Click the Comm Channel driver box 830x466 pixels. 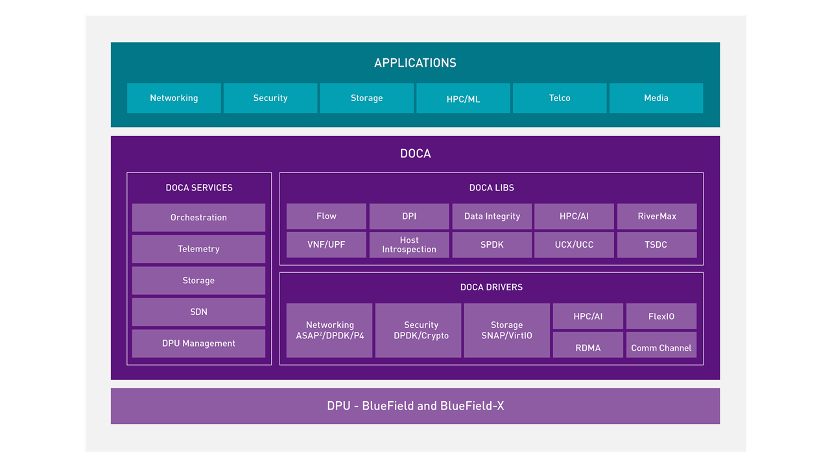pos(661,348)
